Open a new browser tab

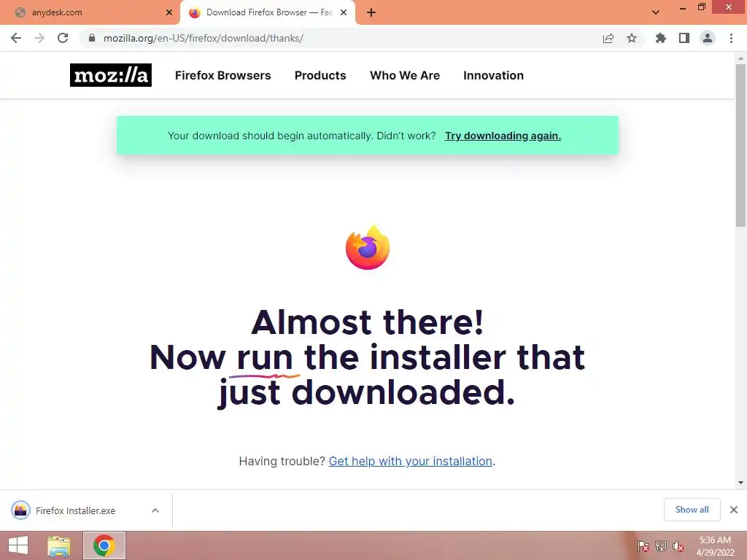click(371, 13)
